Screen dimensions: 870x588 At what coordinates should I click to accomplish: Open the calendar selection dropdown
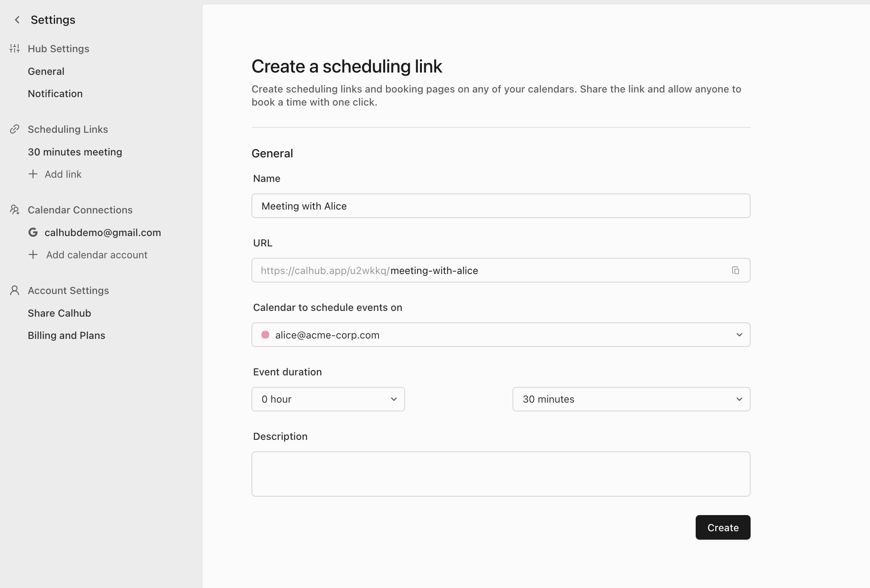pos(501,335)
